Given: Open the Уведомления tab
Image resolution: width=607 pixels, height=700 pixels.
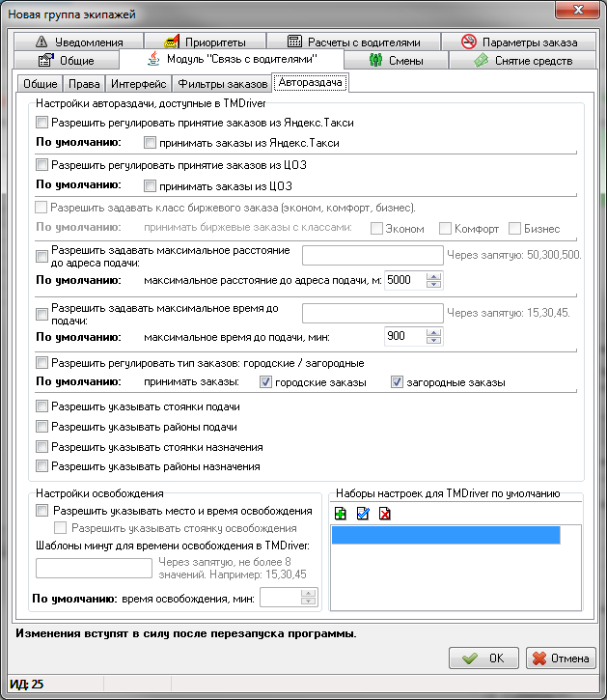Looking at the screenshot, I should coord(80,42).
